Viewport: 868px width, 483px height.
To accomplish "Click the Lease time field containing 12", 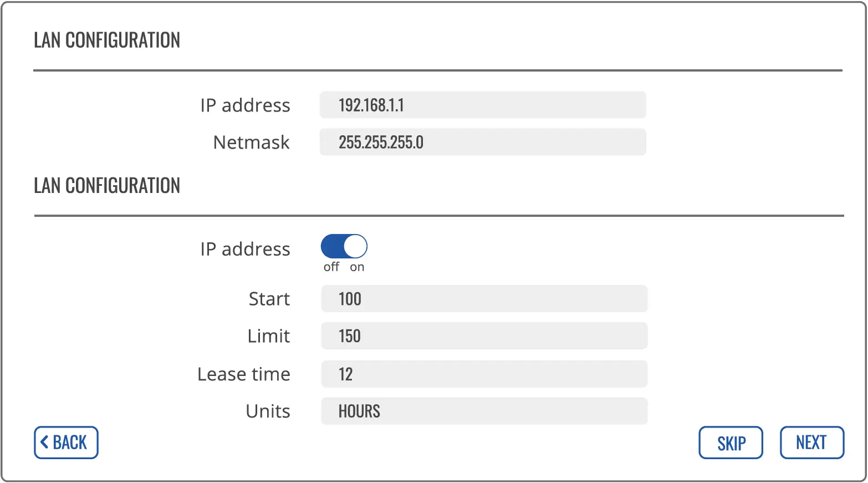I will click(x=483, y=374).
